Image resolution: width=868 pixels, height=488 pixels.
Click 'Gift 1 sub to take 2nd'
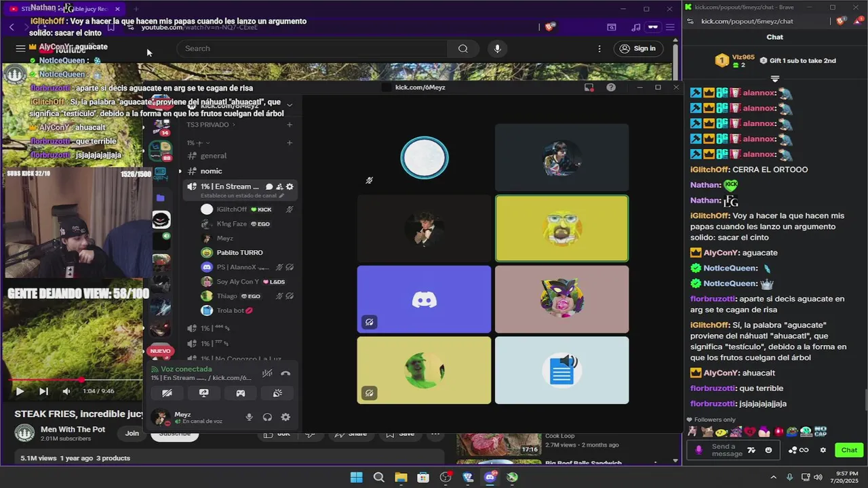point(797,60)
